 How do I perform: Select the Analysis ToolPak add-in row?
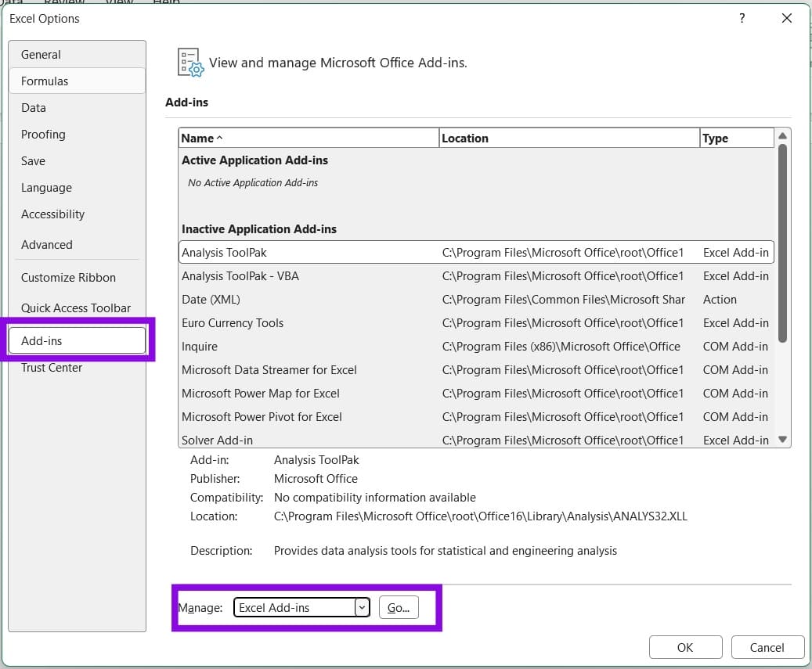pos(476,252)
